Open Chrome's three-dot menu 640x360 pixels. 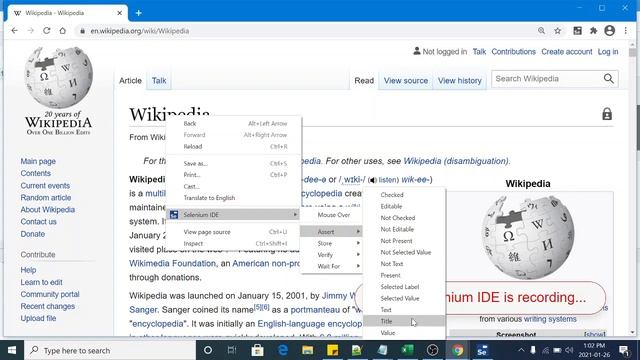[x=625, y=31]
